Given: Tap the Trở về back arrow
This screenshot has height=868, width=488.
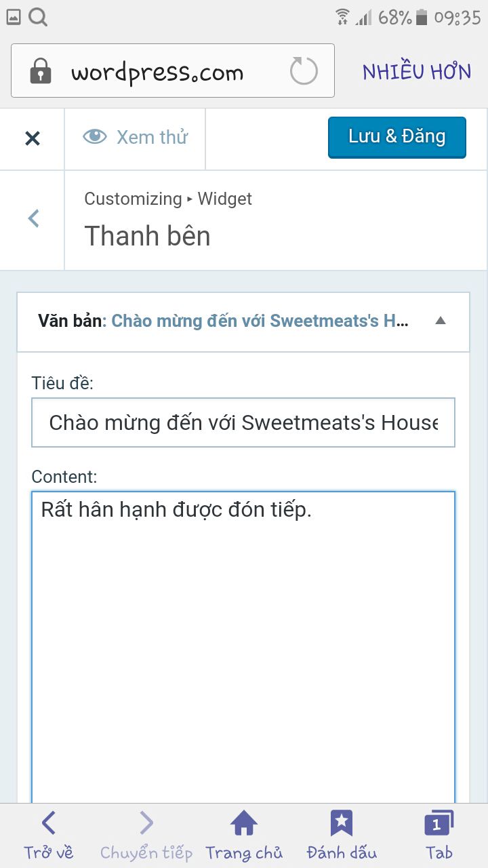Looking at the screenshot, I should tap(48, 823).
